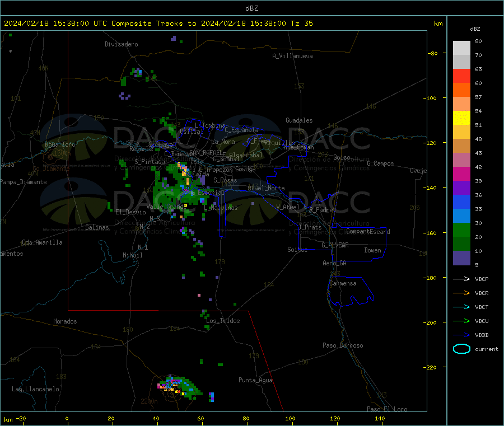Click the '40' km tick on bottom axis
Viewport: 504px width, 426px height.
(156, 418)
